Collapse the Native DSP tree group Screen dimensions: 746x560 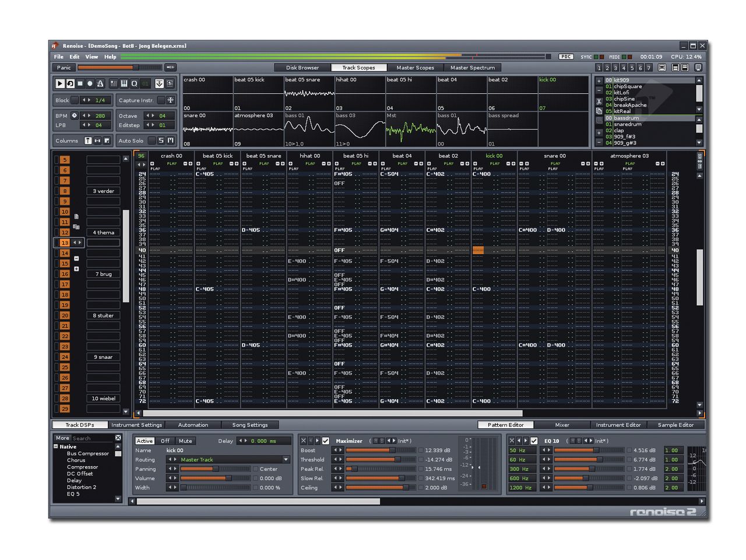point(56,446)
